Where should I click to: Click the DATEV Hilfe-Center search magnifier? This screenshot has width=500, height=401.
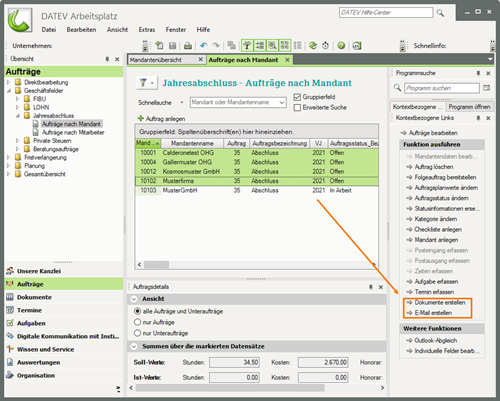(440, 13)
